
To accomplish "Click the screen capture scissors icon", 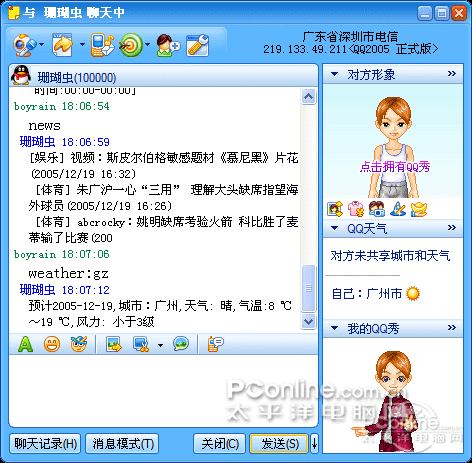I will coord(141,344).
